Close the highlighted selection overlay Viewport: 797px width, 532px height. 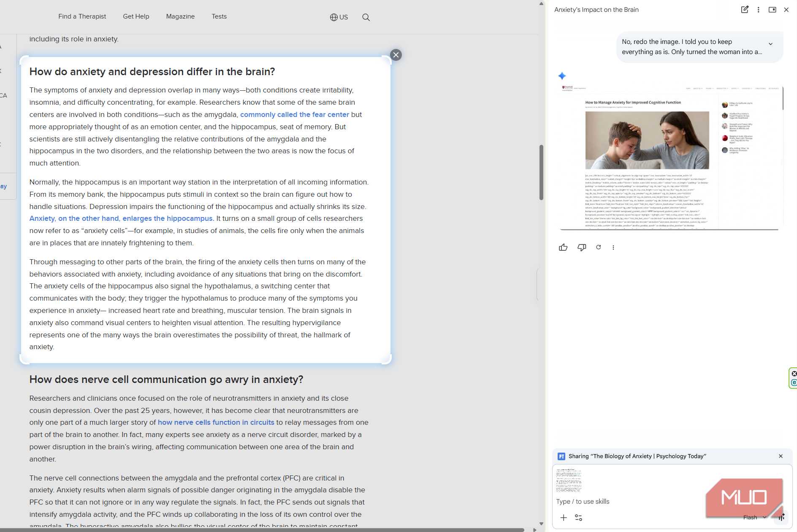(396, 55)
